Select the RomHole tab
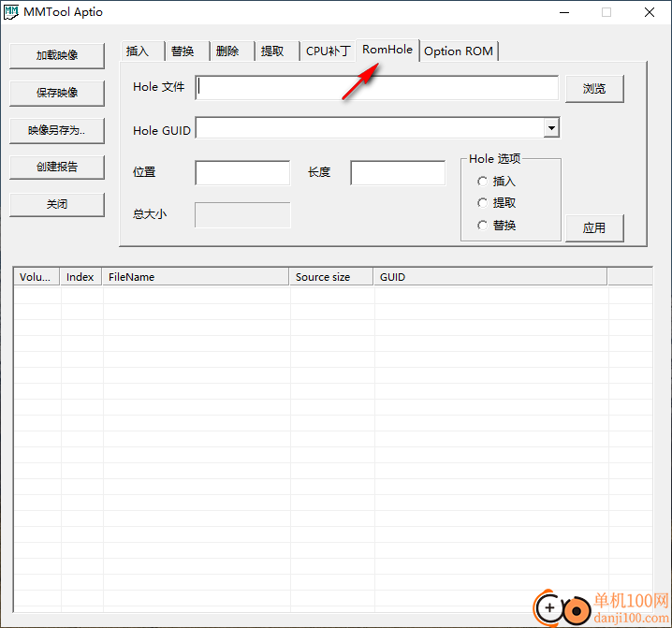This screenshot has width=672, height=628. 387,51
